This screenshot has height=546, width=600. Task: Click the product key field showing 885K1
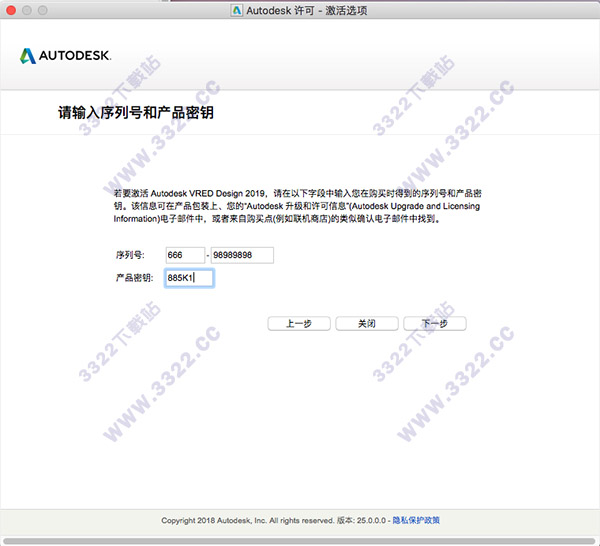189,278
